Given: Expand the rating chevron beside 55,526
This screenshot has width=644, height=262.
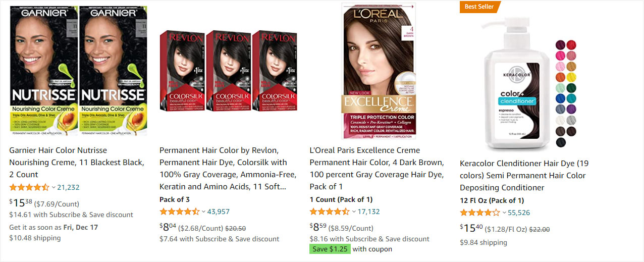Looking at the screenshot, I should pos(504,213).
